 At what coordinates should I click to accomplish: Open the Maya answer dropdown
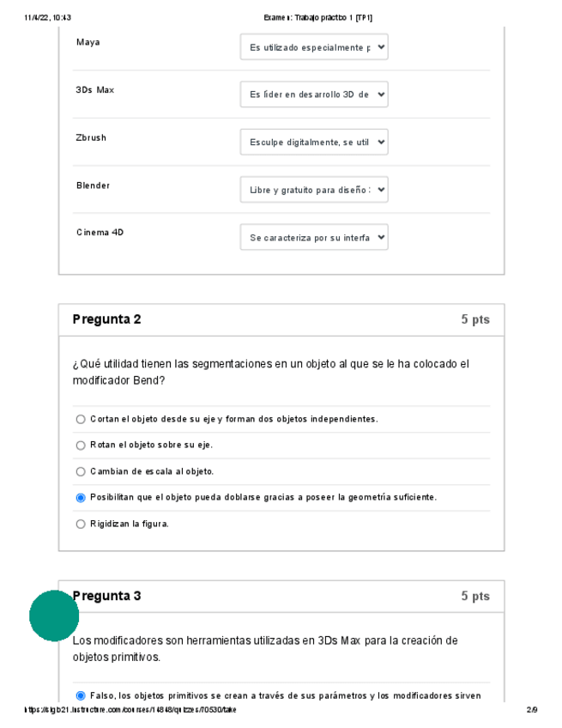pyautogui.click(x=314, y=47)
